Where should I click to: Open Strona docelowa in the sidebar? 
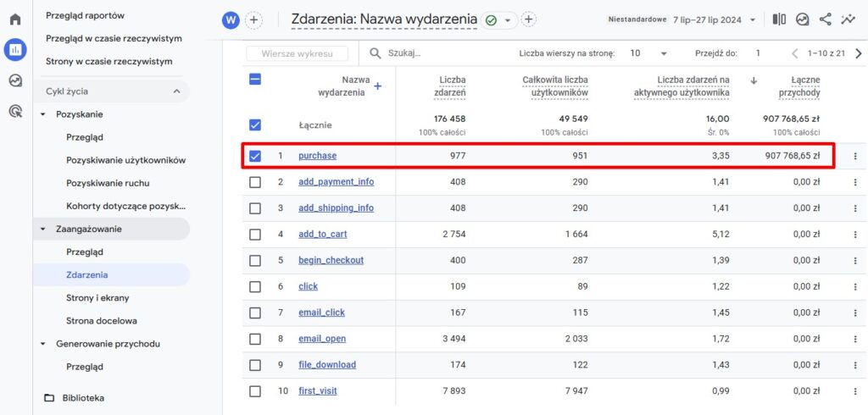[x=102, y=321]
